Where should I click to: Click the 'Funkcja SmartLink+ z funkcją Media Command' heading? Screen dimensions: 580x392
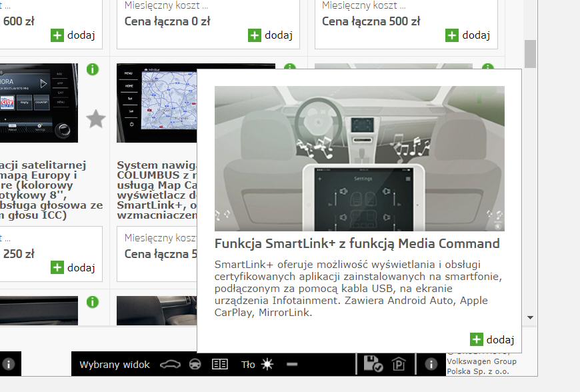click(357, 244)
